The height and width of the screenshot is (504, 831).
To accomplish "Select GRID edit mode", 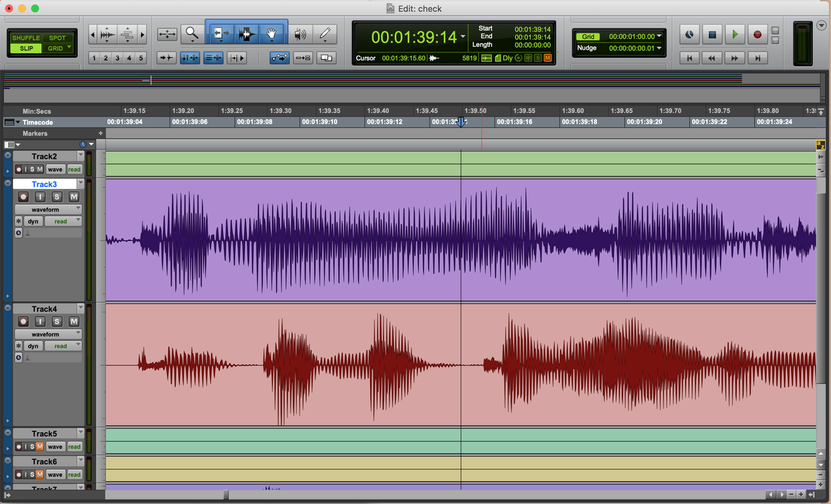I will click(58, 48).
